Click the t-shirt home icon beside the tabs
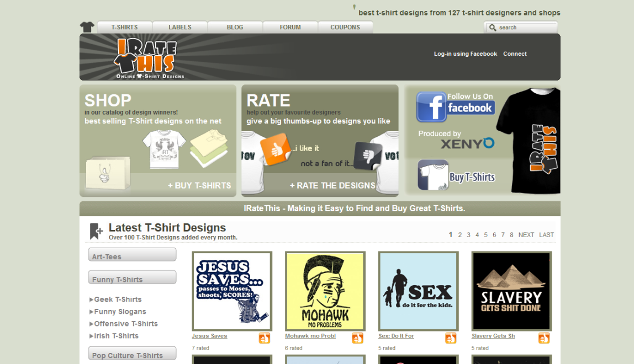 pos(87,27)
